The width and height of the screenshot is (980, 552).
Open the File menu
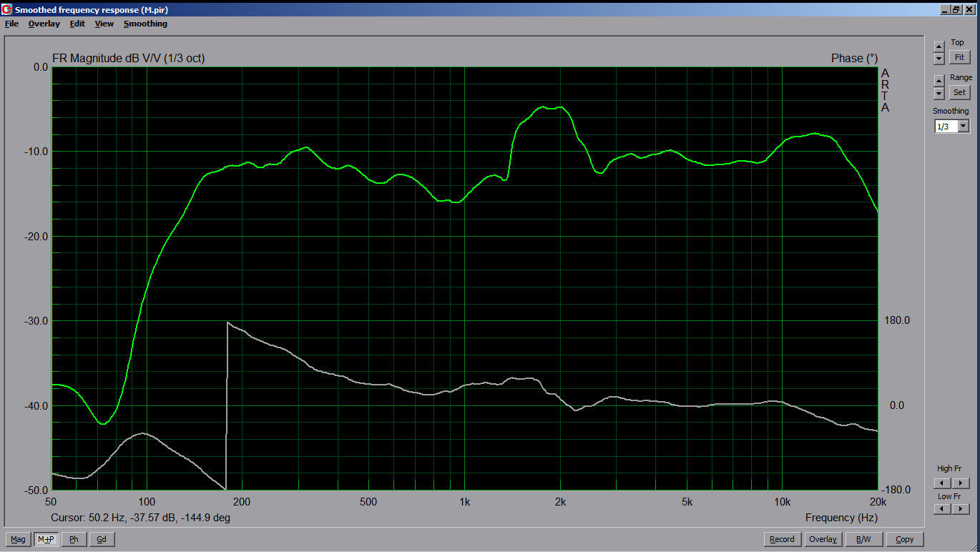pyautogui.click(x=11, y=24)
